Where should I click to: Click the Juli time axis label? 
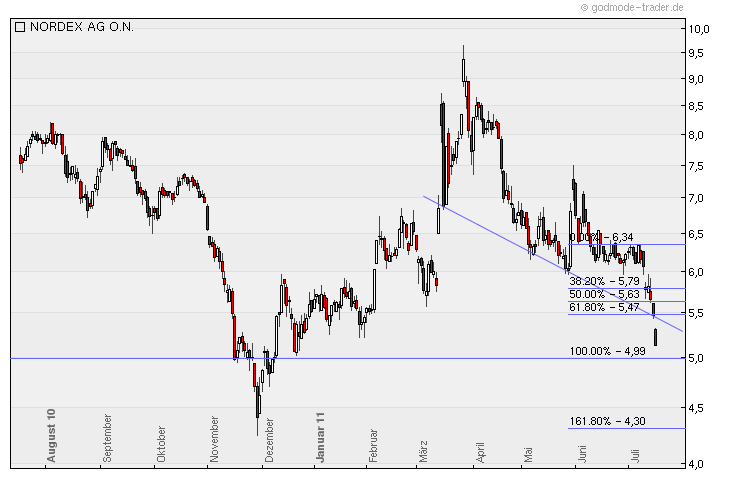pos(635,455)
